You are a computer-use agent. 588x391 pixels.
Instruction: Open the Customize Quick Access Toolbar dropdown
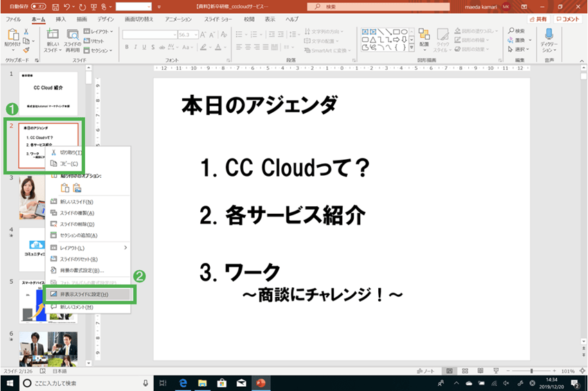[x=159, y=7]
